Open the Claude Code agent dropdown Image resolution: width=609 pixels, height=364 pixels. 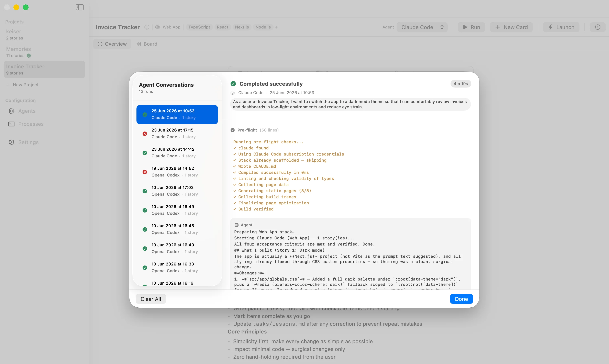tap(422, 27)
